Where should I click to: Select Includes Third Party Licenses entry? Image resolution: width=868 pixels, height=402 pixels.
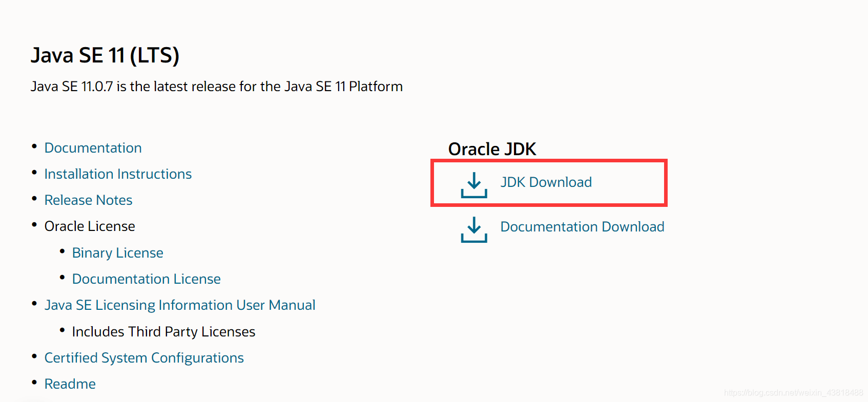pos(163,331)
